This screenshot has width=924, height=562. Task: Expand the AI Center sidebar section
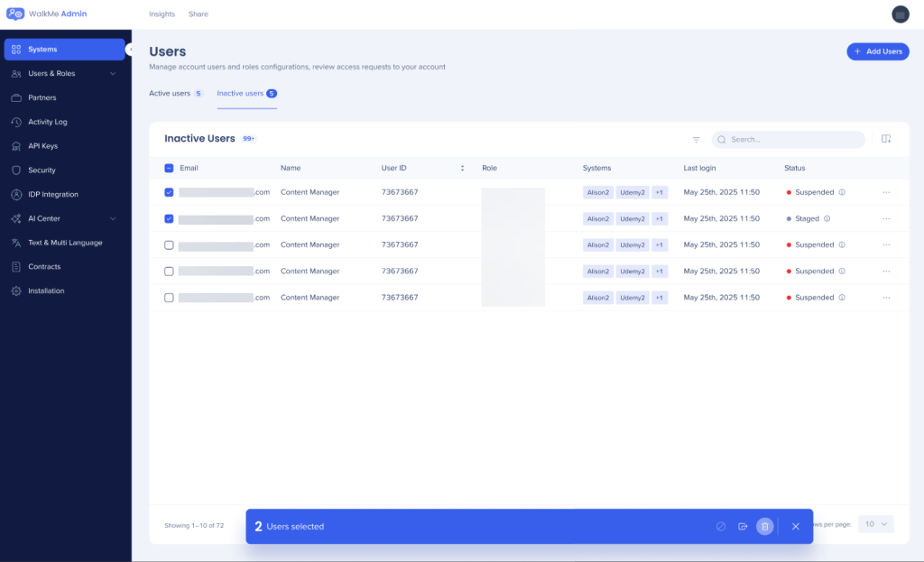tap(113, 218)
